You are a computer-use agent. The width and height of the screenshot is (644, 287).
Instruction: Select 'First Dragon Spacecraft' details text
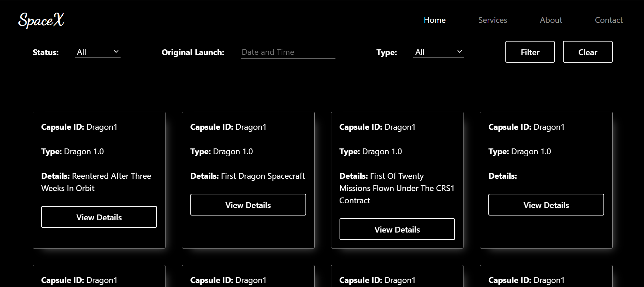(x=263, y=176)
